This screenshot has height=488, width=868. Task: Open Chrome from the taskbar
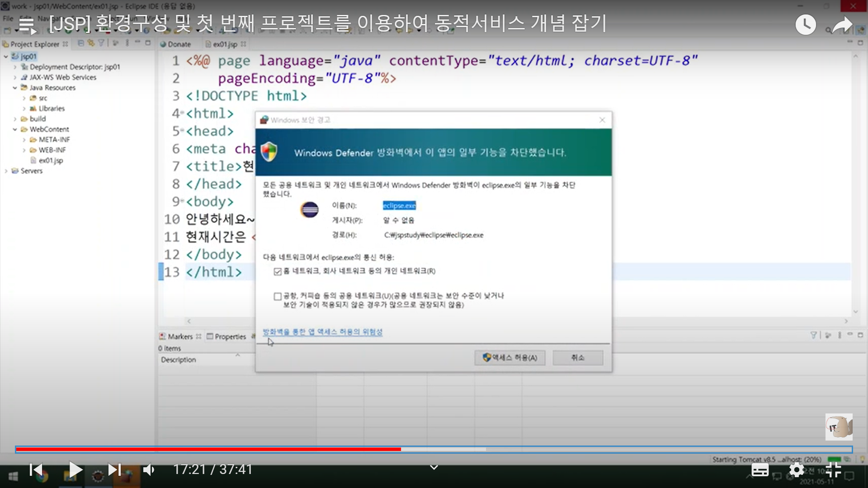pyautogui.click(x=42, y=477)
